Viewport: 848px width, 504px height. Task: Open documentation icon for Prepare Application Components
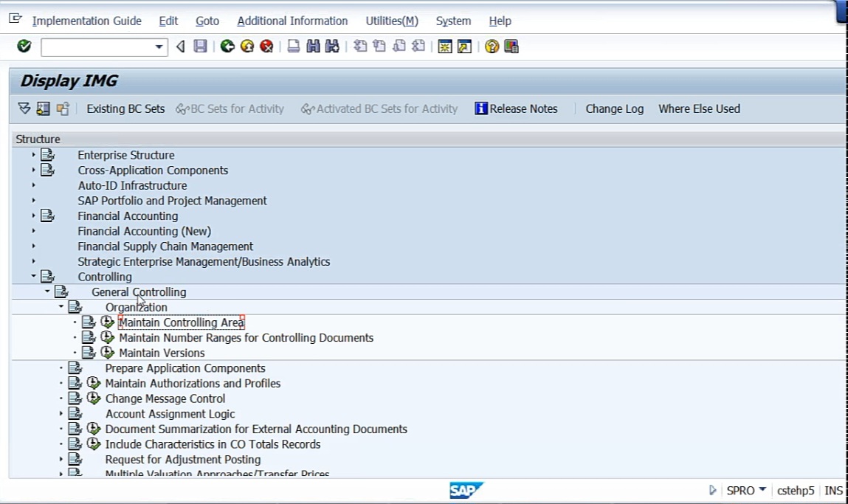75,367
